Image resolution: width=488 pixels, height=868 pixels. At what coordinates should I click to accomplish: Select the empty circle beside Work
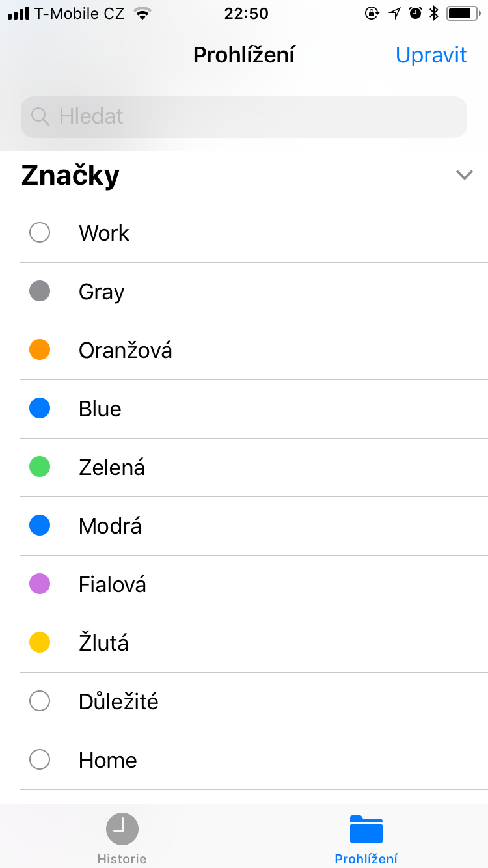[40, 233]
